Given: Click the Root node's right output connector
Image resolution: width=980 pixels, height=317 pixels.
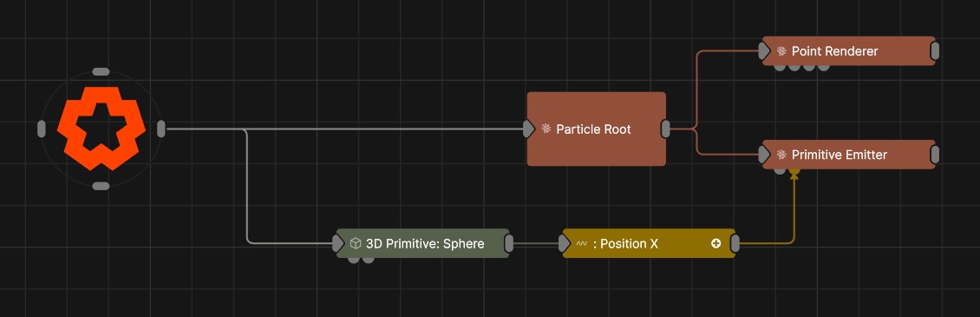Looking at the screenshot, I should tap(161, 129).
